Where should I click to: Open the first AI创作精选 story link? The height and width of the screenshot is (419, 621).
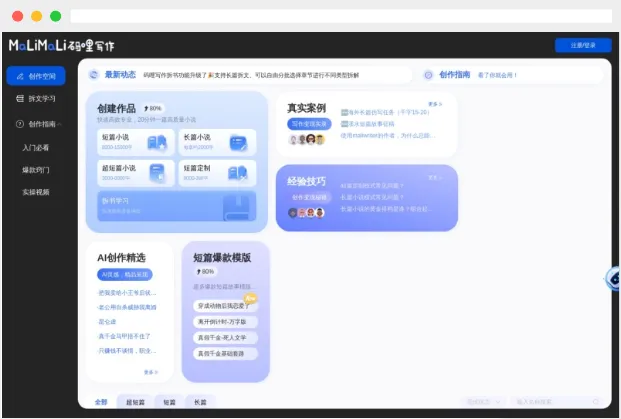[127, 293]
